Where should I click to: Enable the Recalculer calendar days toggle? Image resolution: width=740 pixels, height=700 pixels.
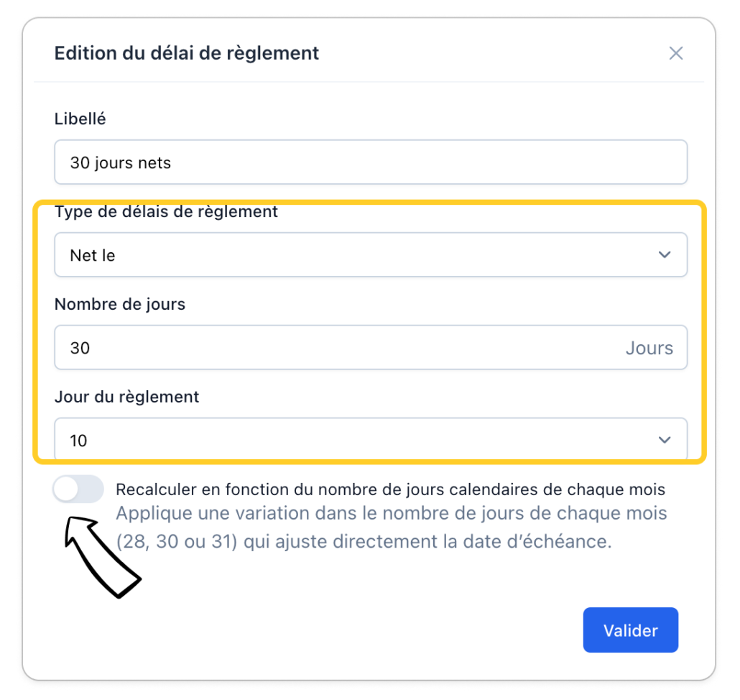tap(78, 490)
